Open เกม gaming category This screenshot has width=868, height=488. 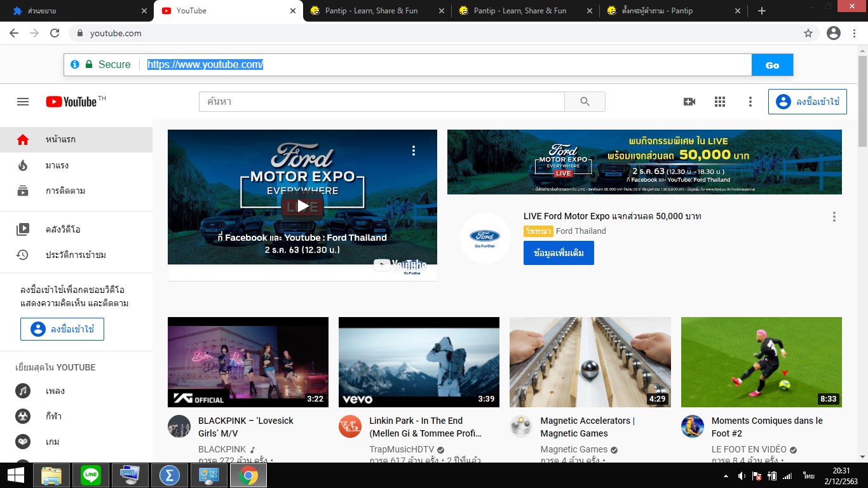pyautogui.click(x=76, y=442)
